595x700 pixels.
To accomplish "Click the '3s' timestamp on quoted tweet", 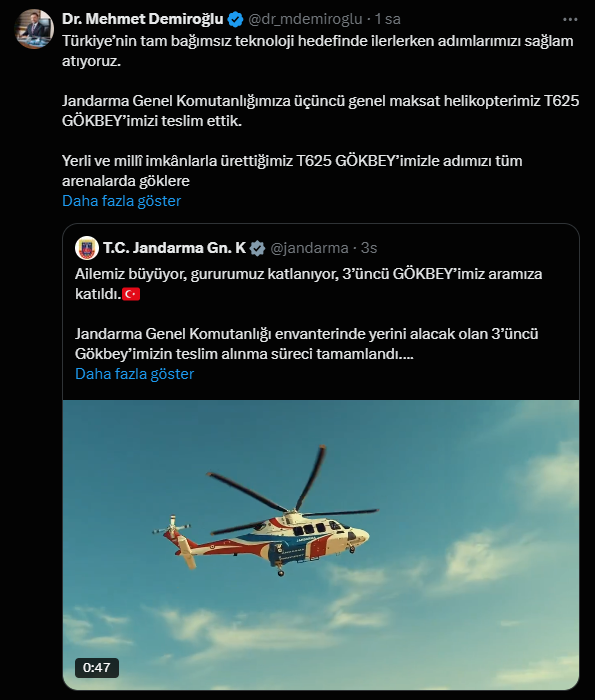I will pyautogui.click(x=369, y=248).
